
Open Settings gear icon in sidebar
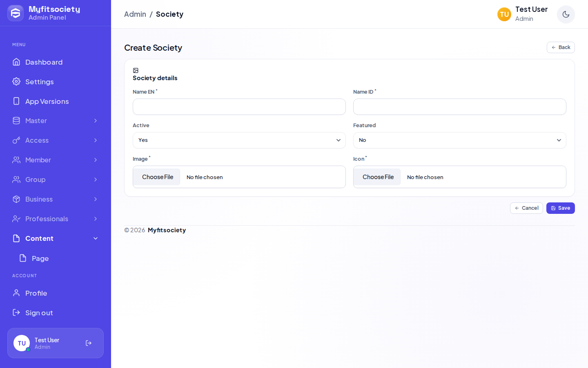point(16,81)
